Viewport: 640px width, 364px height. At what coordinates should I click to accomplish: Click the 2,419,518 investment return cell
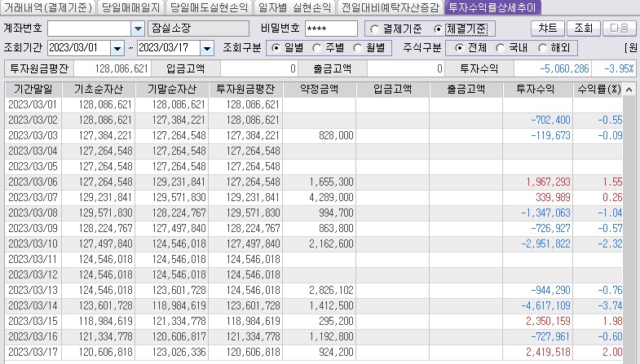(538, 352)
